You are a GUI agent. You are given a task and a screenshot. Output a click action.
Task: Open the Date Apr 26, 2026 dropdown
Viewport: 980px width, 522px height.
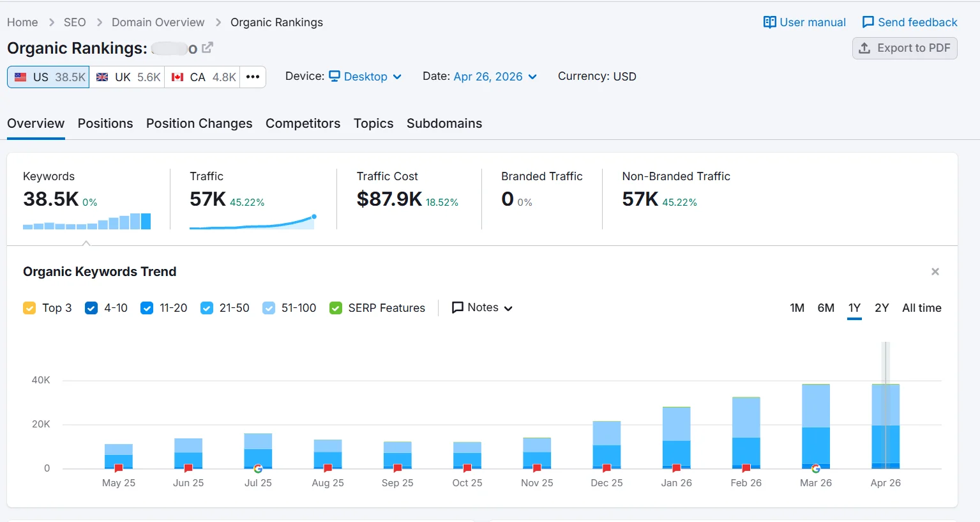coord(495,77)
